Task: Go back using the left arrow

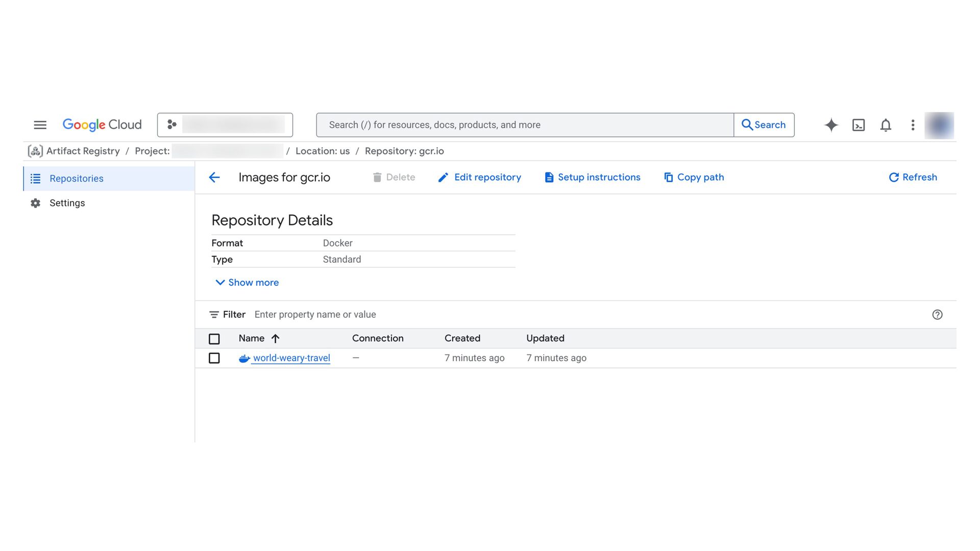Action: [214, 178]
